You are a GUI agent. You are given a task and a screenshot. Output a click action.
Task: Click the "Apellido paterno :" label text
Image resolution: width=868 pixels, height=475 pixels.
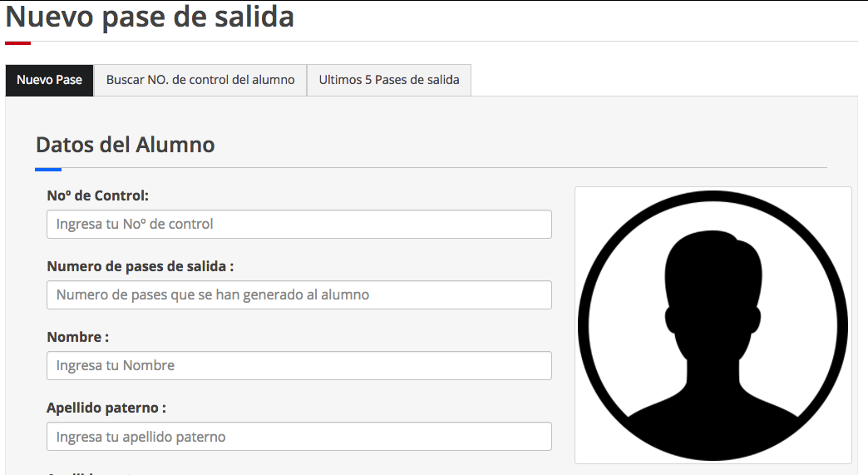106,408
